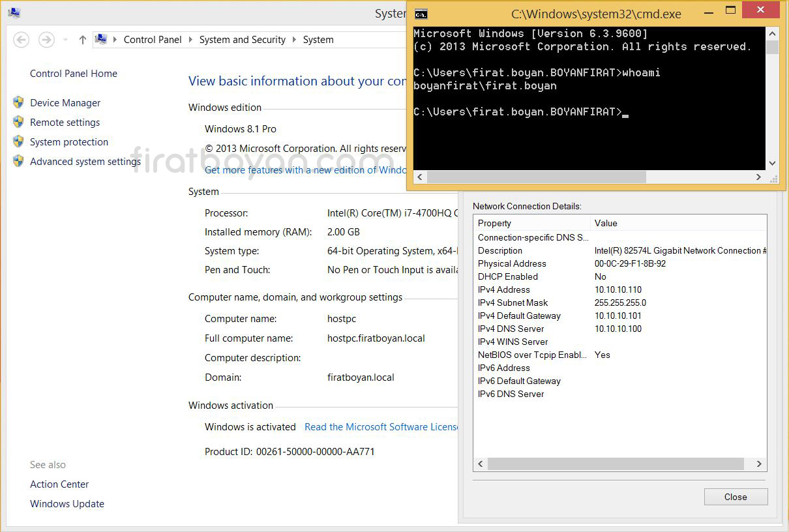
Task: Click Domain value firatboyan.local
Action: (x=361, y=377)
